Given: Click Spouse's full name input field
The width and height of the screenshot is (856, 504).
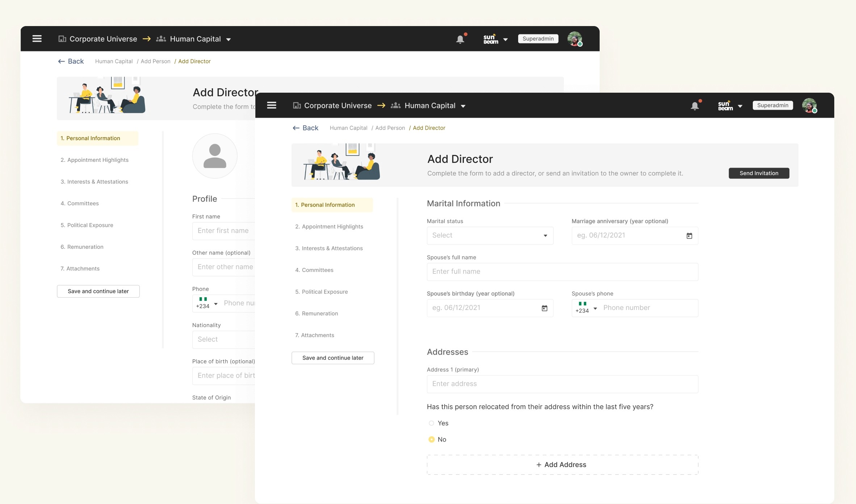Looking at the screenshot, I should coord(562,272).
